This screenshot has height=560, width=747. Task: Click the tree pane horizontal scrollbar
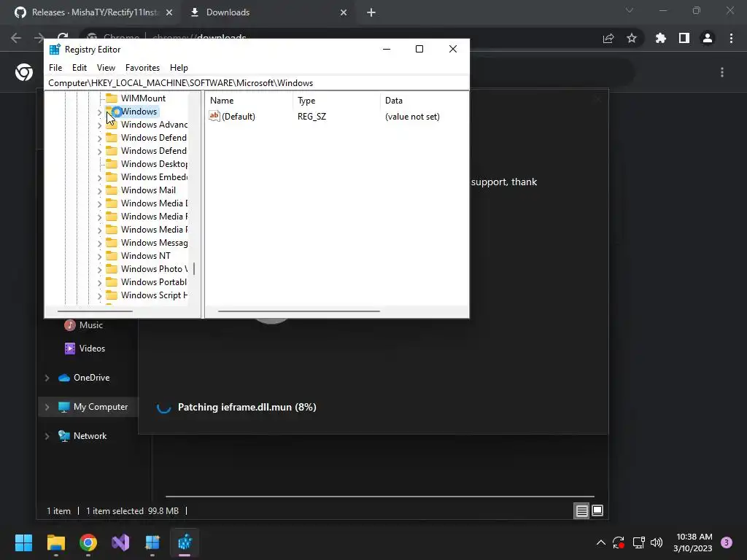point(96,311)
